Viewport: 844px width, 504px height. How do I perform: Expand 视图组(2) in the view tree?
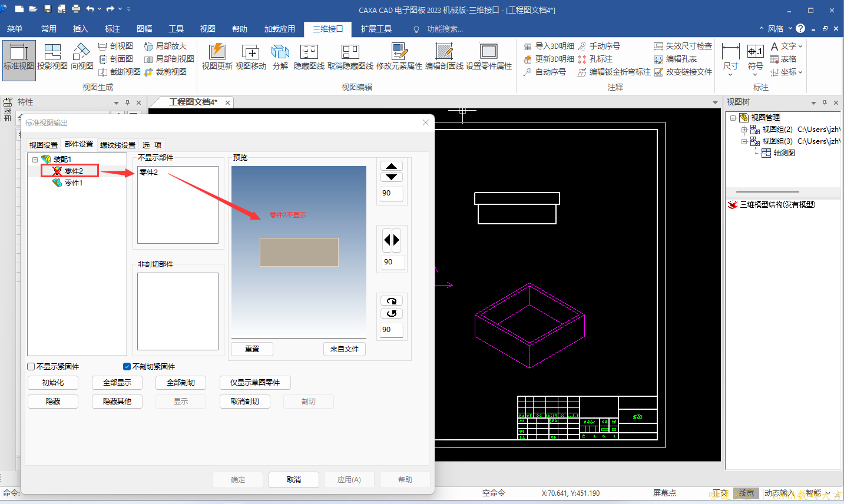click(744, 130)
